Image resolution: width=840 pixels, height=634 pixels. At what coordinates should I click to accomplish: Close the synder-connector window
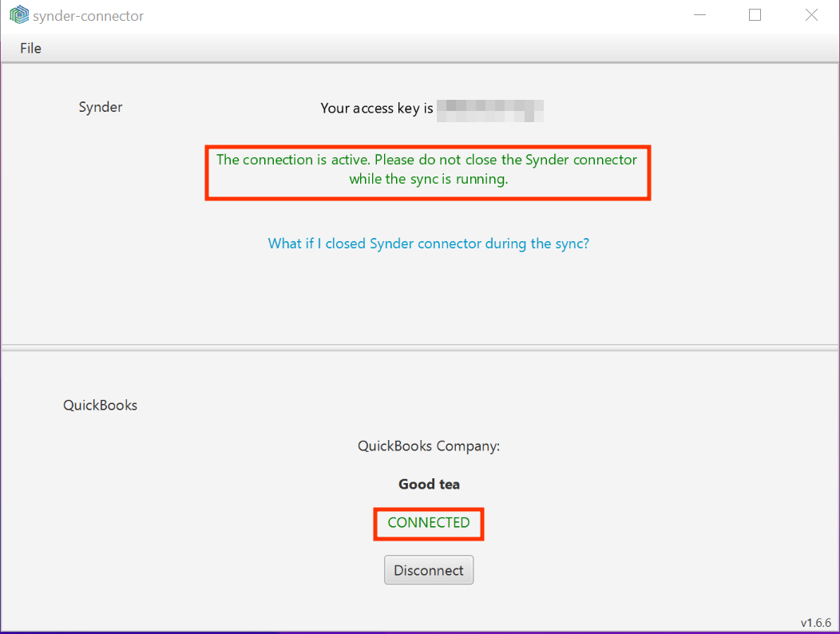click(x=811, y=15)
